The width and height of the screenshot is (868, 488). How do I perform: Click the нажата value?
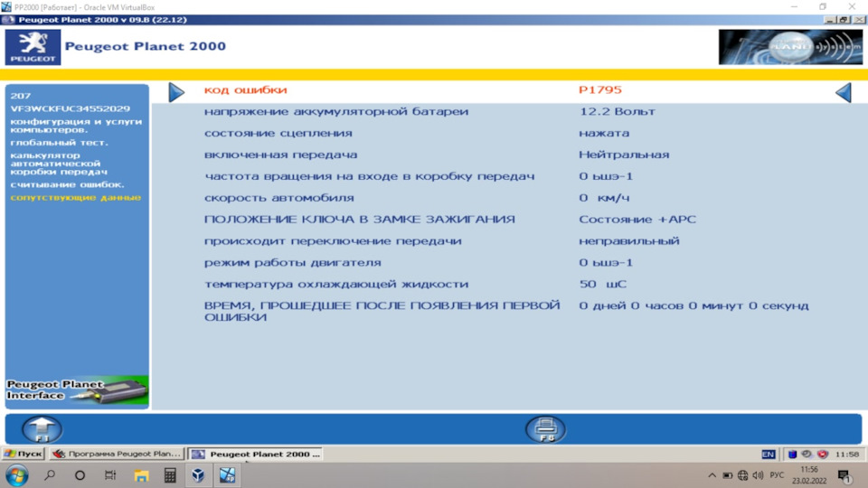click(x=604, y=134)
